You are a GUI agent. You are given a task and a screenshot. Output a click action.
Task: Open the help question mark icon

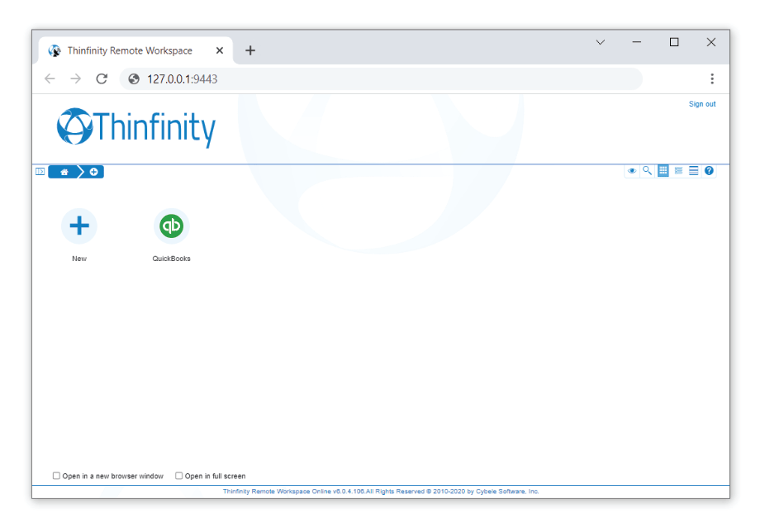(709, 171)
